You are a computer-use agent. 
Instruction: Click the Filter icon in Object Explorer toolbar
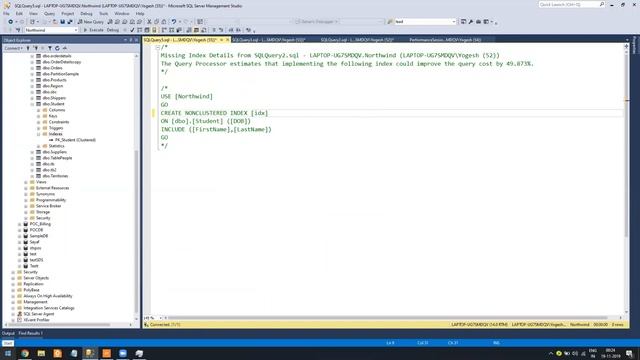50,48
